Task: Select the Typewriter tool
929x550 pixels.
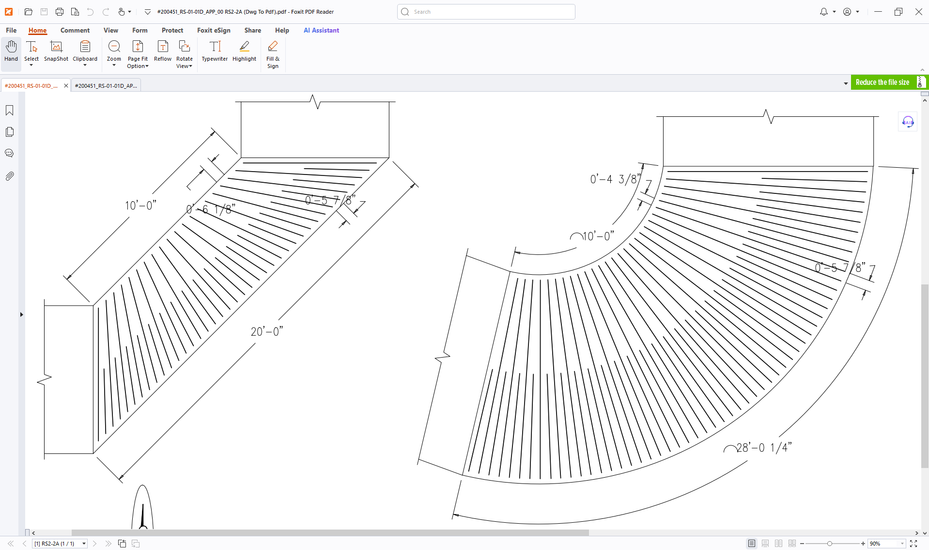Action: coord(214,51)
